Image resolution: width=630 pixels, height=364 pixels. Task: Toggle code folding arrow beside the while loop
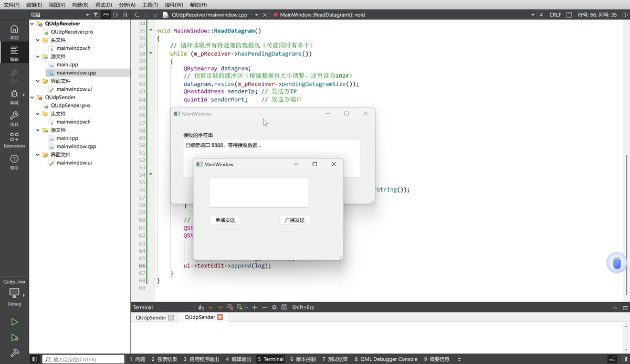151,53
